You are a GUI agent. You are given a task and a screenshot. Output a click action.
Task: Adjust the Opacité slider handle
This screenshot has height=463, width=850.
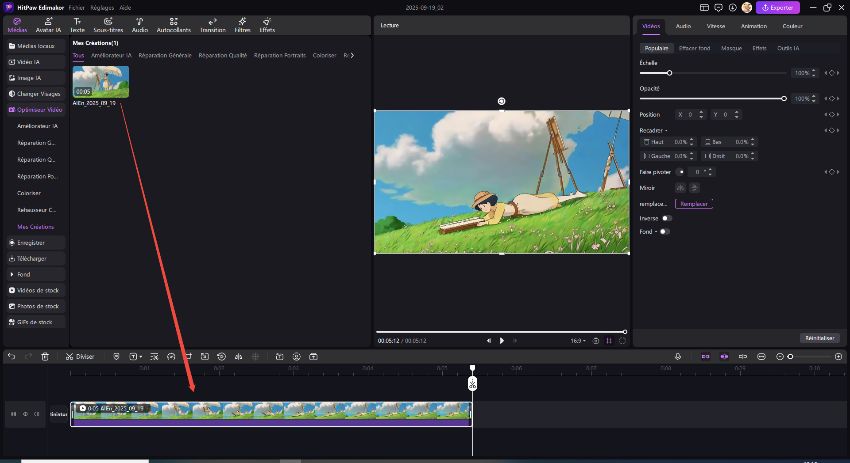point(783,98)
